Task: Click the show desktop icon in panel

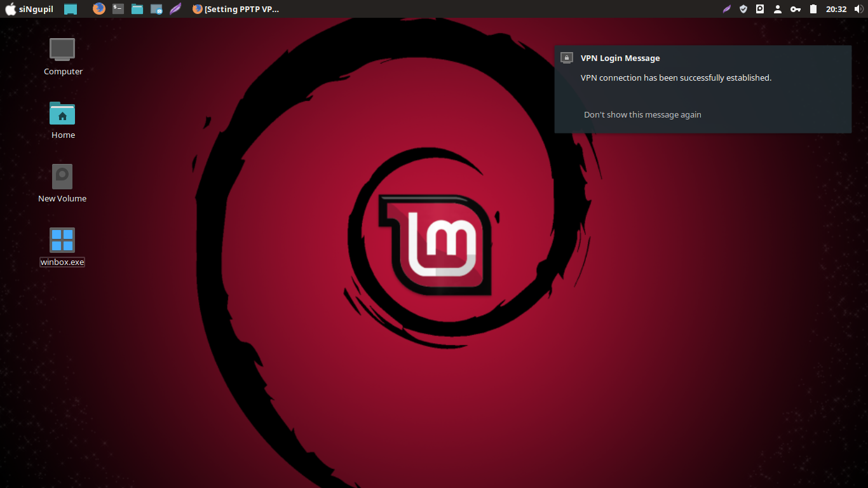Action: (71, 9)
